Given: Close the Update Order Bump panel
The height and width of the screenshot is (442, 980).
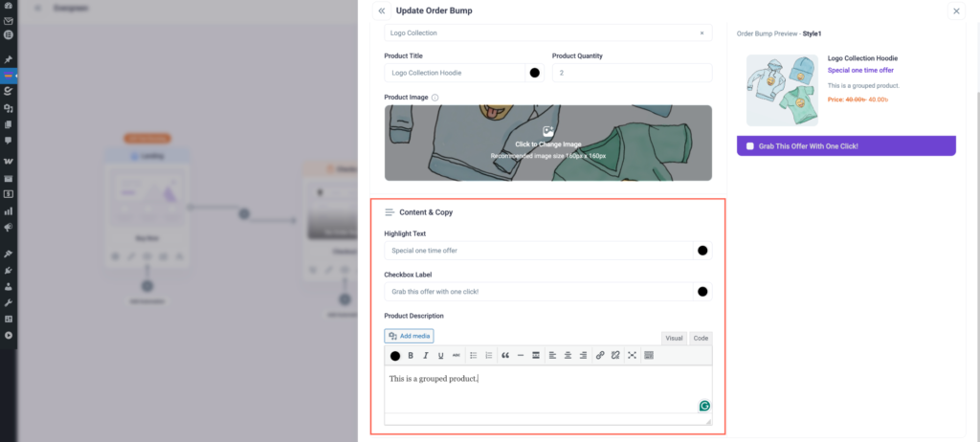Looking at the screenshot, I should pyautogui.click(x=956, y=11).
